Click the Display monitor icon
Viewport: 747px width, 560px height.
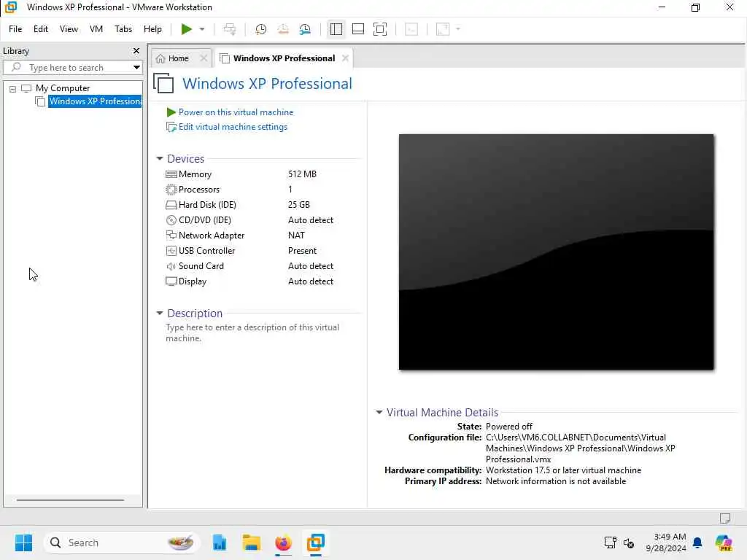(171, 281)
